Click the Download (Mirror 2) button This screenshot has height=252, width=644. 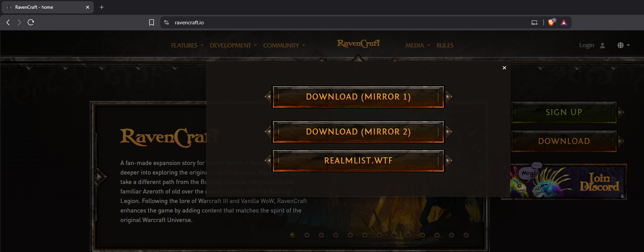[x=358, y=132]
